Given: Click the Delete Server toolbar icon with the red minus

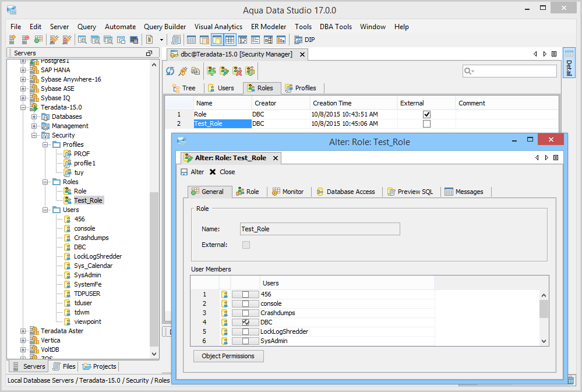Looking at the screenshot, I should (x=25, y=40).
